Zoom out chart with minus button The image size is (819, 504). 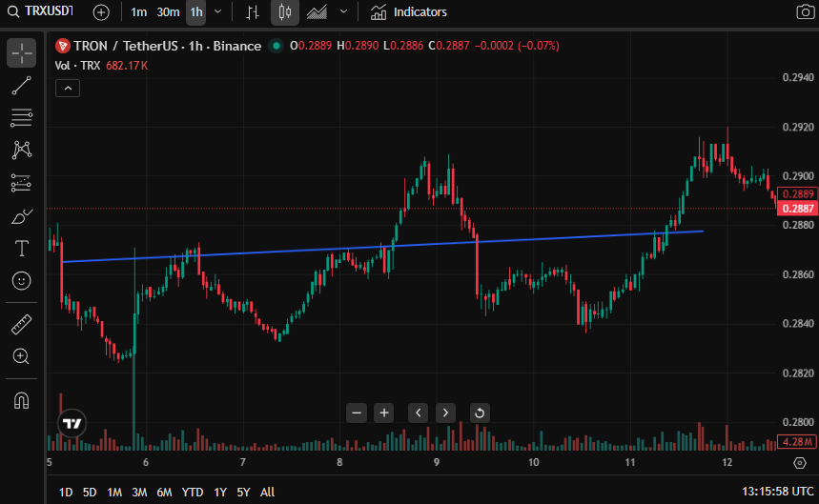[x=357, y=413]
